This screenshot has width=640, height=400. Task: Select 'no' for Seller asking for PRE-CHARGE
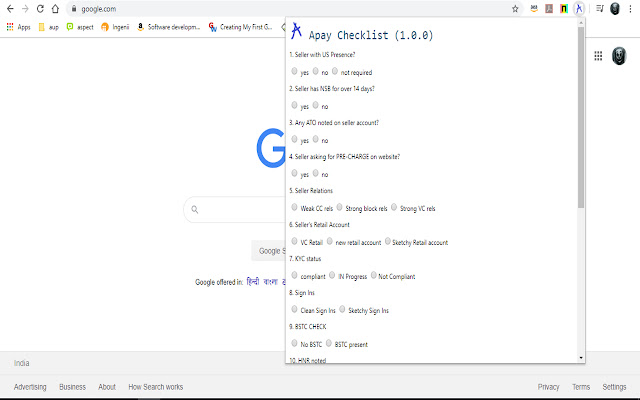tap(315, 173)
